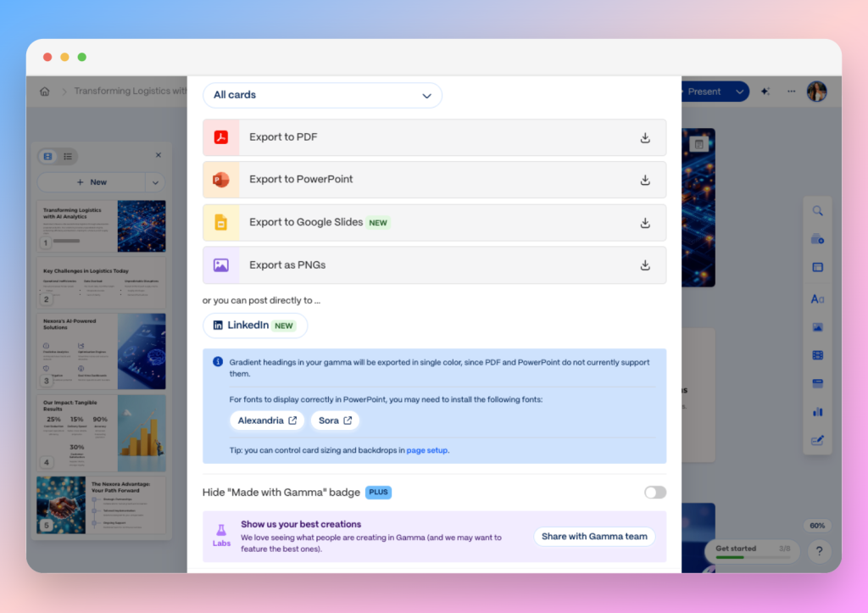868x613 pixels.
Task: Click the red PDF icon
Action: 221,137
